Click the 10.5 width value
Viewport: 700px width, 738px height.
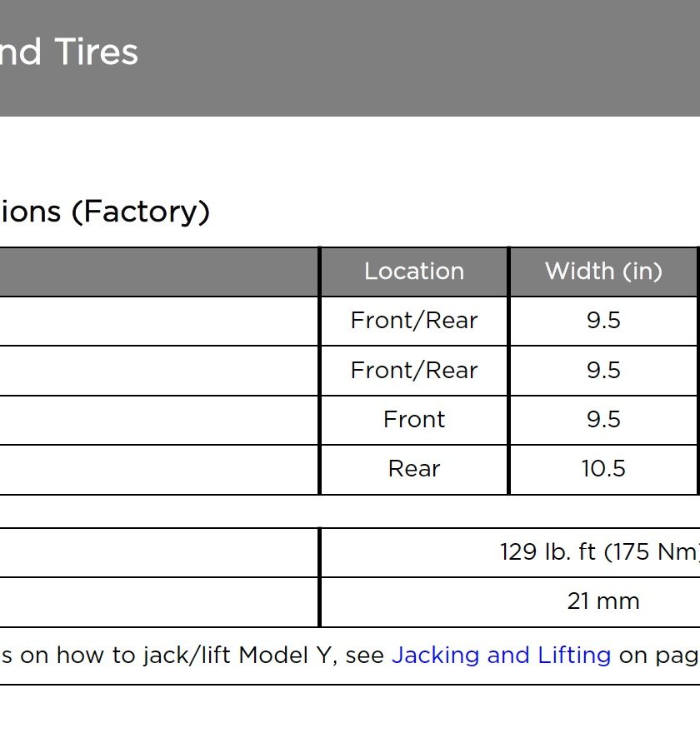(603, 469)
